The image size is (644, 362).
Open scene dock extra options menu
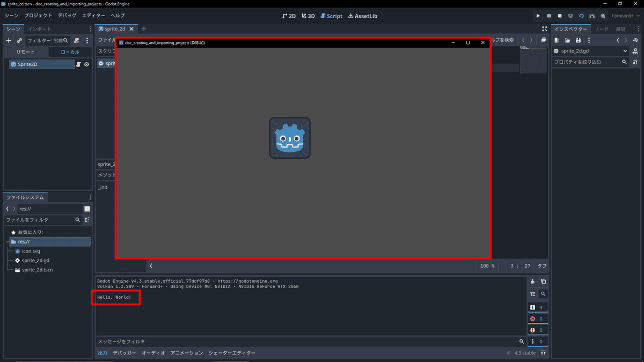87,40
